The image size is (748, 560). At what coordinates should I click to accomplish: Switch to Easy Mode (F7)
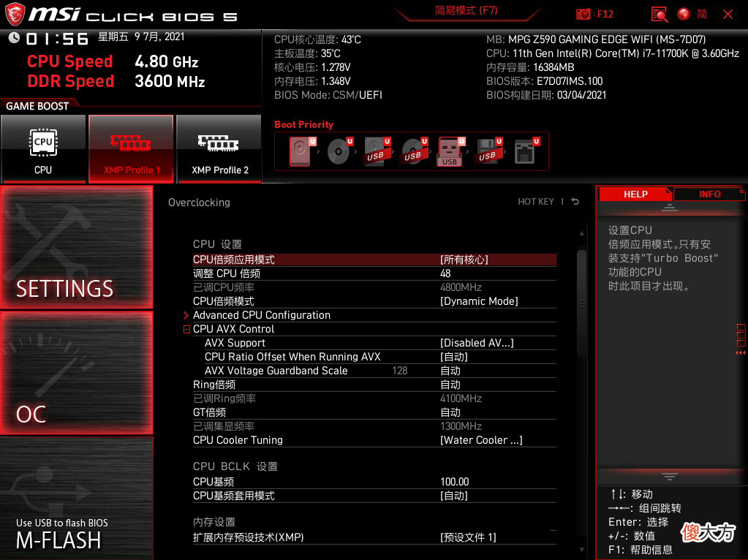pyautogui.click(x=466, y=10)
